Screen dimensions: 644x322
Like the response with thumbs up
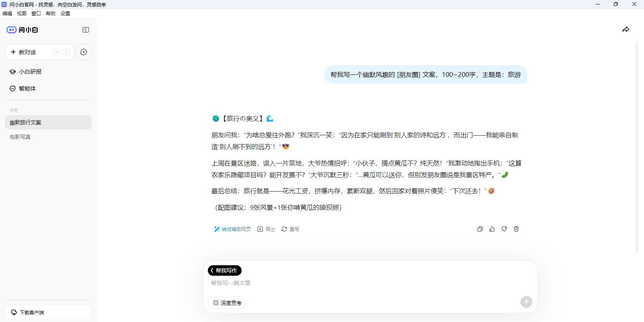(492, 229)
